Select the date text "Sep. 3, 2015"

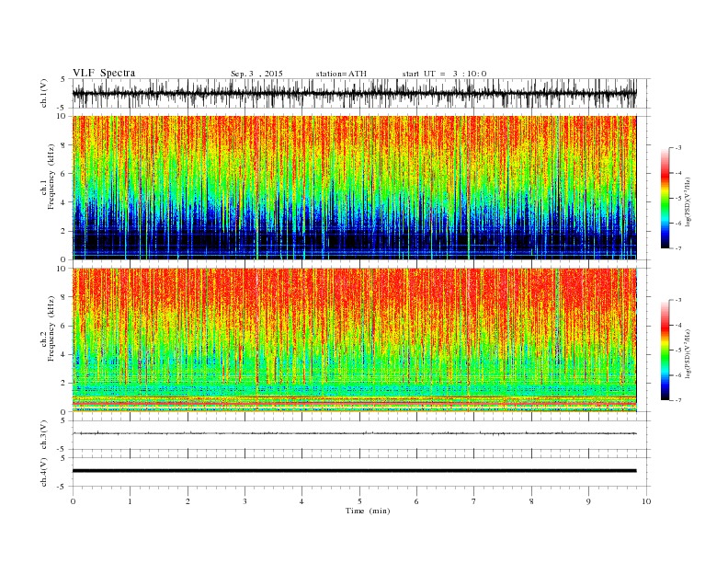coord(256,74)
